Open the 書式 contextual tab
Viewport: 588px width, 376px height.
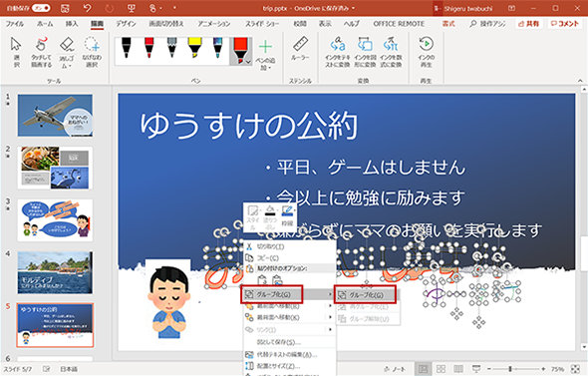(448, 24)
